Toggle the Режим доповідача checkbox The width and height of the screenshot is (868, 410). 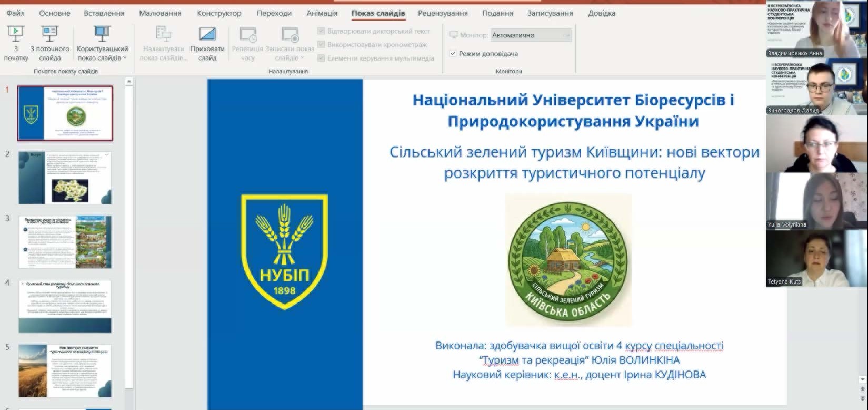[x=453, y=54]
